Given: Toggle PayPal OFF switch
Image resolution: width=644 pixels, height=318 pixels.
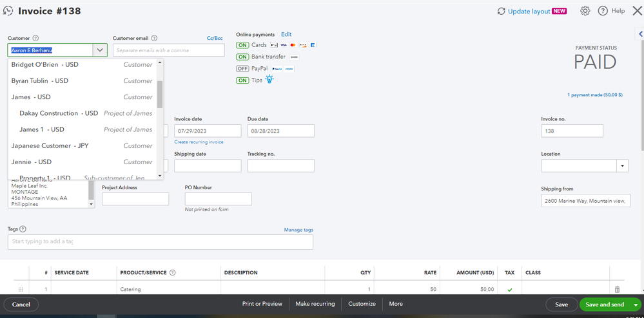Looking at the screenshot, I should click(x=242, y=68).
